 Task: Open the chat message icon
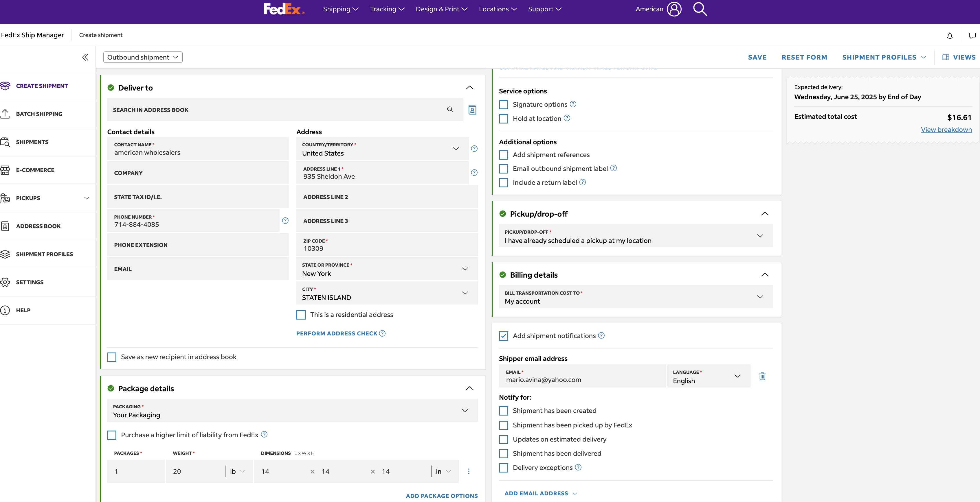972,35
